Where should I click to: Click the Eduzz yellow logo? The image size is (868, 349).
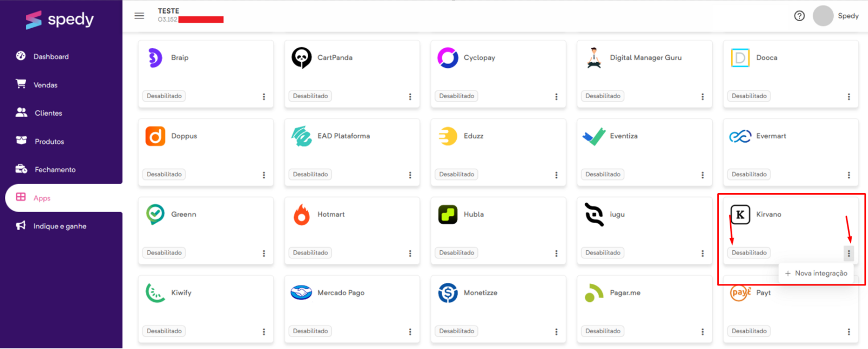pos(448,136)
